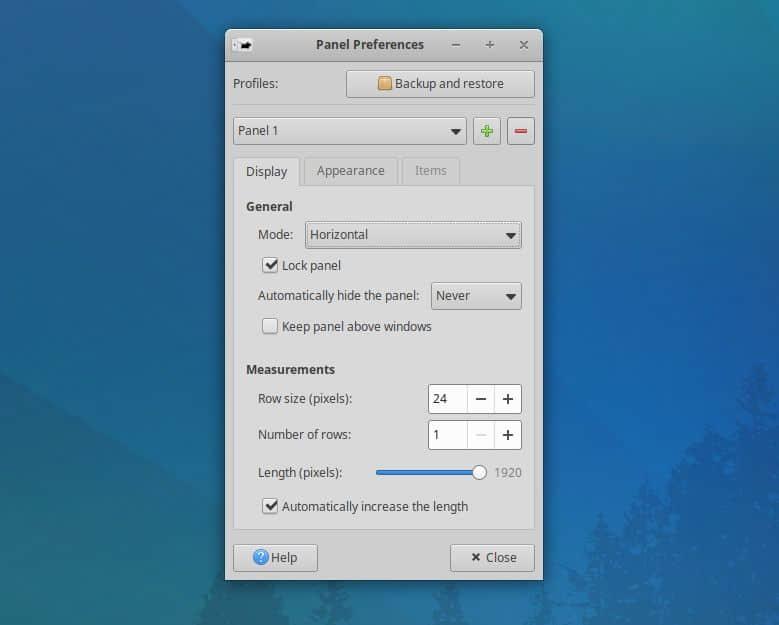The width and height of the screenshot is (779, 625).
Task: Click the Backup and restore button
Action: coord(440,84)
